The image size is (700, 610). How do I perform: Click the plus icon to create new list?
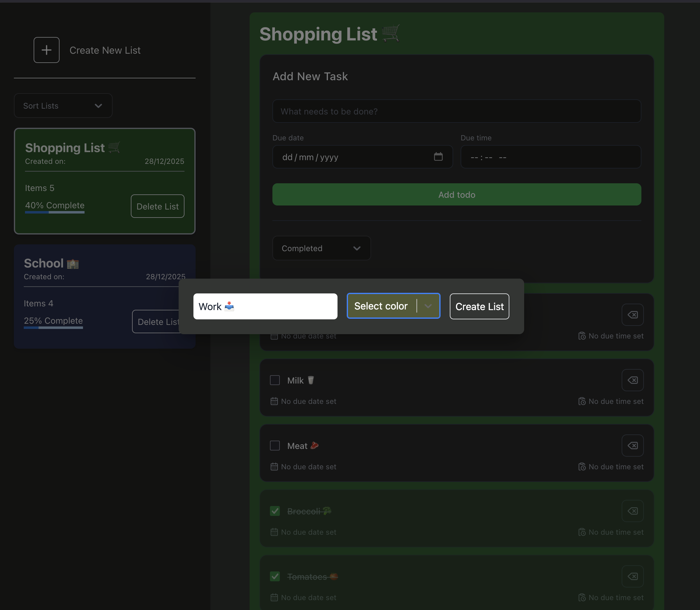(x=46, y=50)
